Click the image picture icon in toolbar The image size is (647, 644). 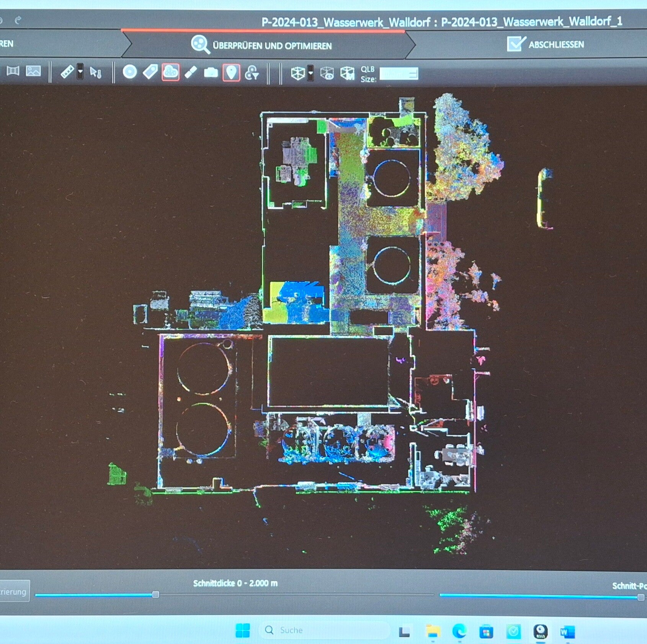(x=33, y=71)
